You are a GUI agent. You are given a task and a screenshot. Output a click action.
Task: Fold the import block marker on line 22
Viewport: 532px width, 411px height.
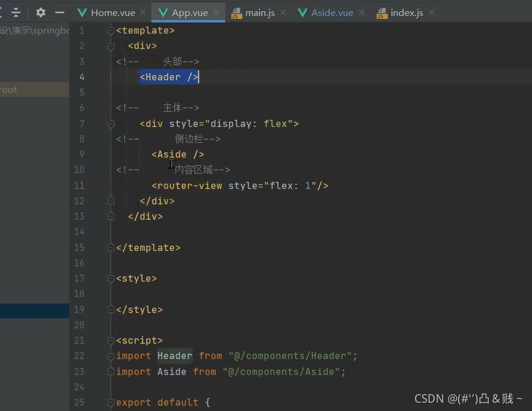tap(111, 356)
